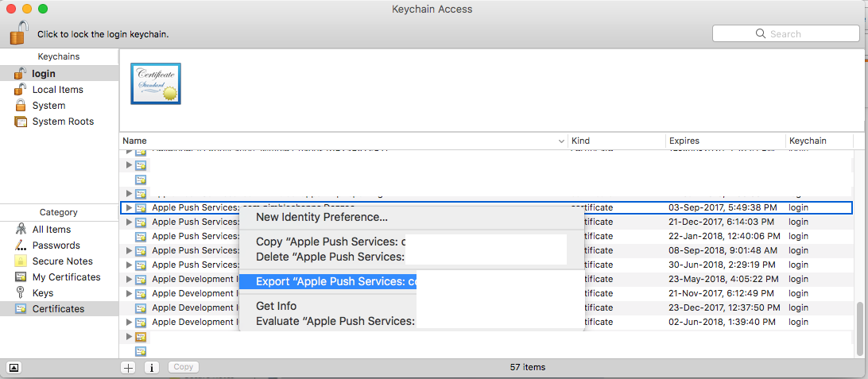Click the "22-Jan-2018, 12:40:06 PM" expiry cell
The height and width of the screenshot is (379, 868).
click(725, 236)
